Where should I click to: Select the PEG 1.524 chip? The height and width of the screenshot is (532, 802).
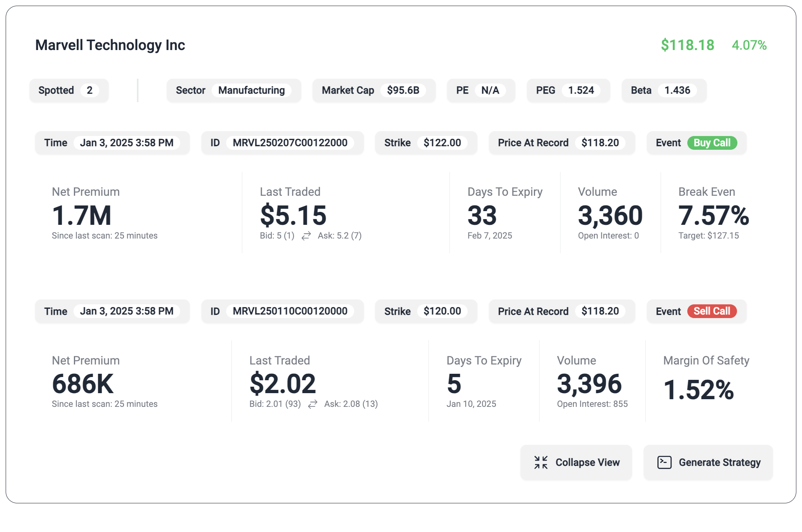568,90
